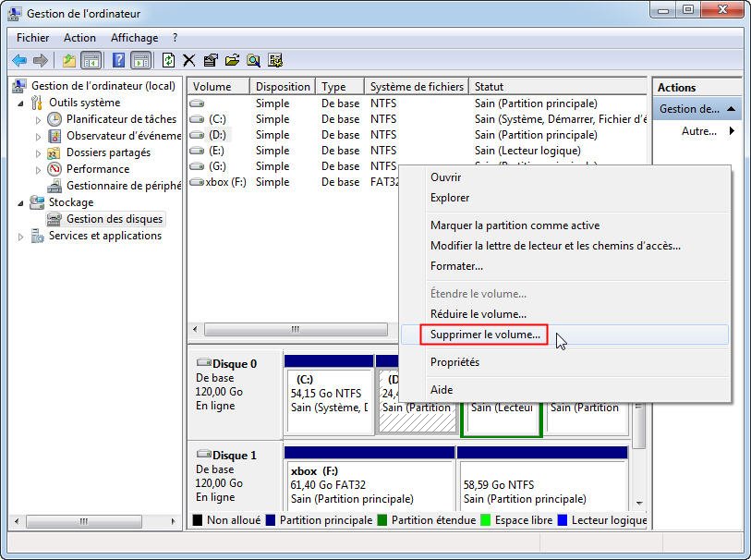Click the Performance icon in tree
The width and height of the screenshot is (751, 560).
tap(55, 169)
